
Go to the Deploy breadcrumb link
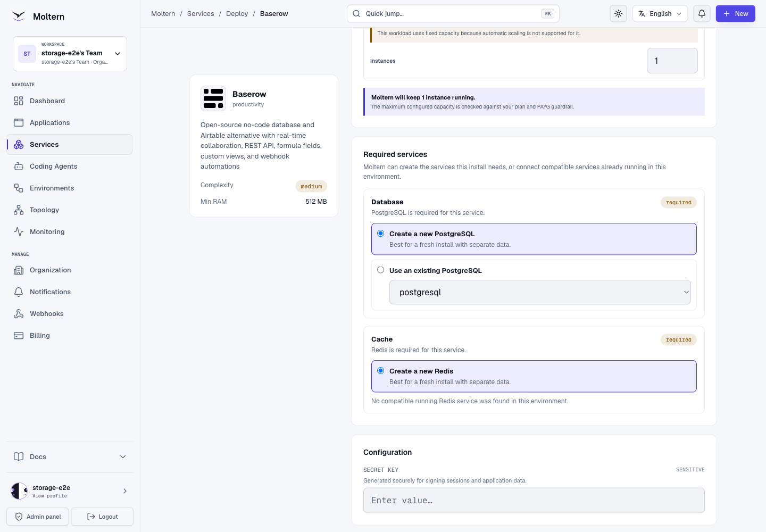pyautogui.click(x=237, y=14)
